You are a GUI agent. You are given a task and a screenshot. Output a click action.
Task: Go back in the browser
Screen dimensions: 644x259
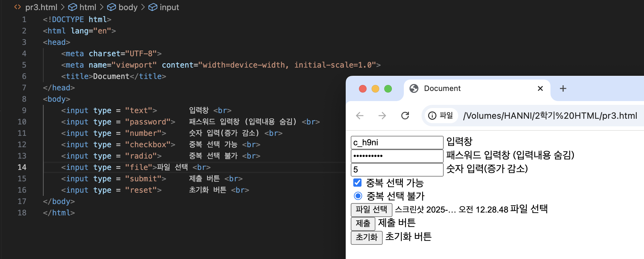[x=360, y=116]
